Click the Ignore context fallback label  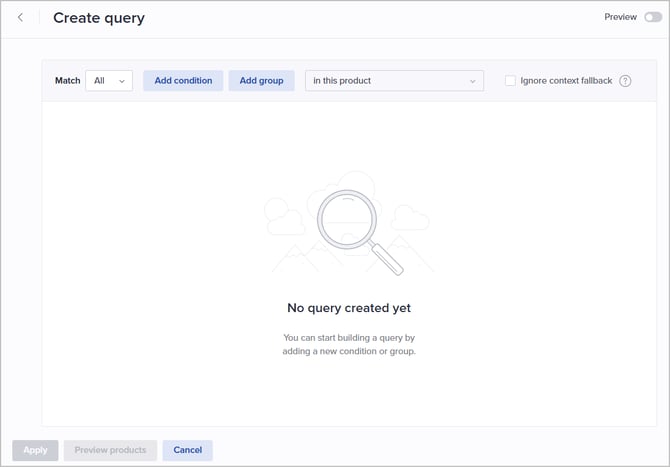tap(566, 81)
